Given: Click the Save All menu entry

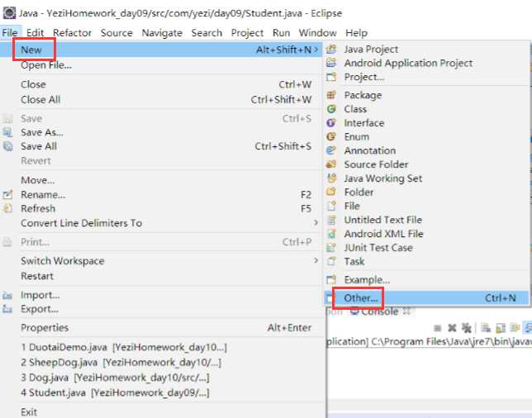Looking at the screenshot, I should click(161, 146).
